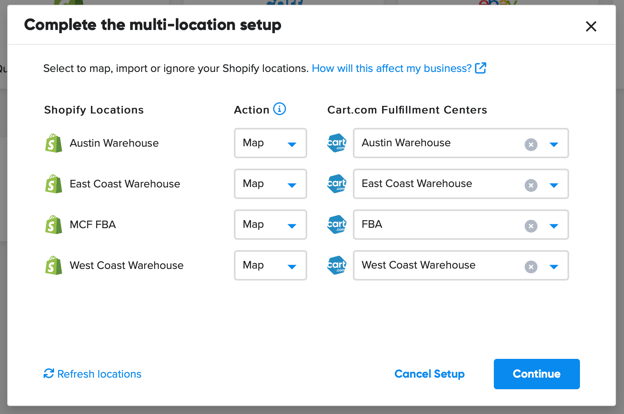This screenshot has height=414, width=624.
Task: Open Action dropdown for East Coast Warehouse
Action: (x=270, y=184)
